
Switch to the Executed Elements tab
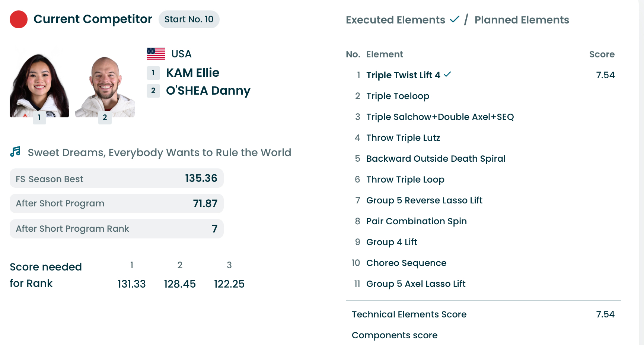point(395,20)
